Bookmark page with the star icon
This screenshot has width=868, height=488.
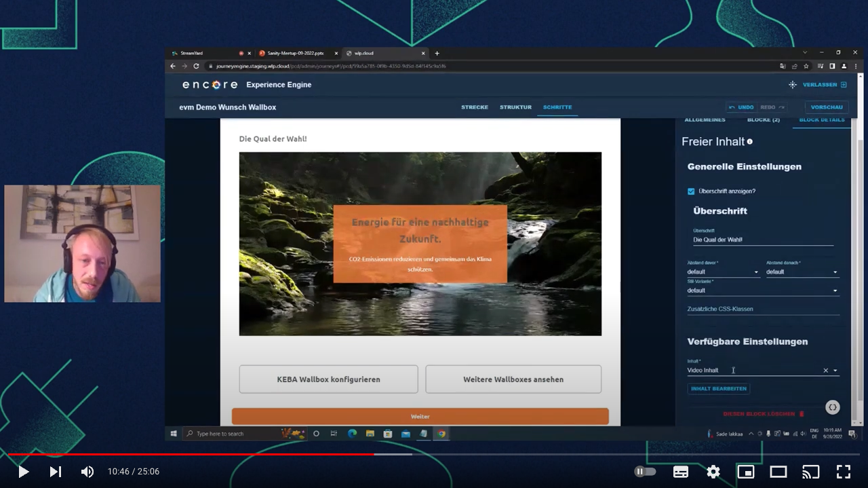(x=806, y=66)
